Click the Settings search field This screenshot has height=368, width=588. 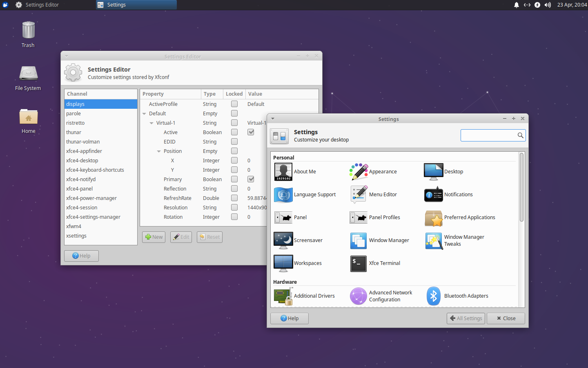pyautogui.click(x=490, y=135)
